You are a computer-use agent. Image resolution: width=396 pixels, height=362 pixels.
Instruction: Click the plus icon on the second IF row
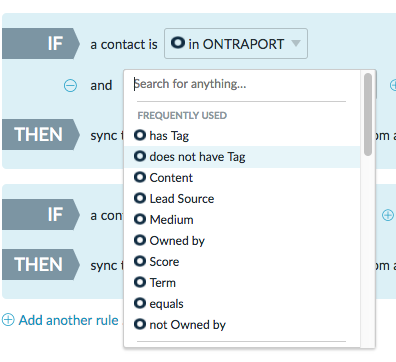coord(387,215)
